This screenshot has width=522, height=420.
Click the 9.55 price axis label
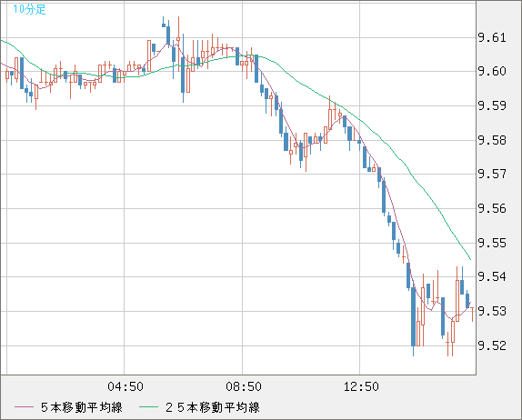point(492,243)
